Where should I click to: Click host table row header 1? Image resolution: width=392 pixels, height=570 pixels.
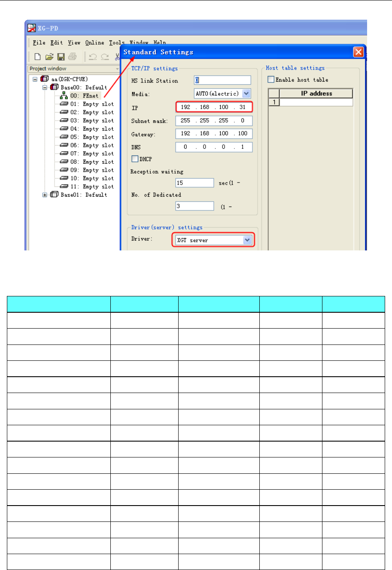click(274, 102)
